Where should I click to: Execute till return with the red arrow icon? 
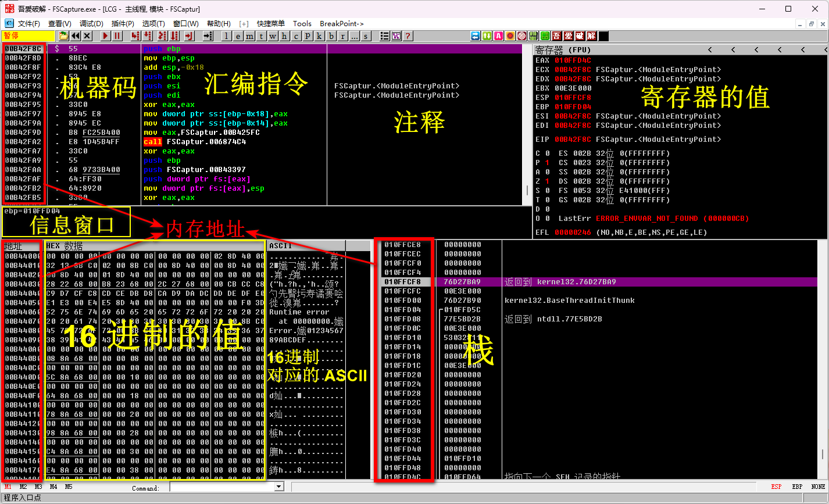tap(189, 35)
